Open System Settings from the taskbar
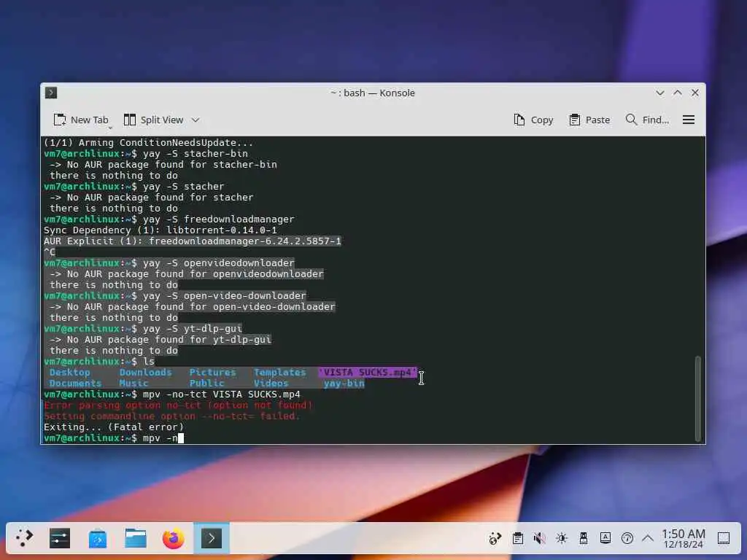This screenshot has height=560, width=747. (60, 538)
